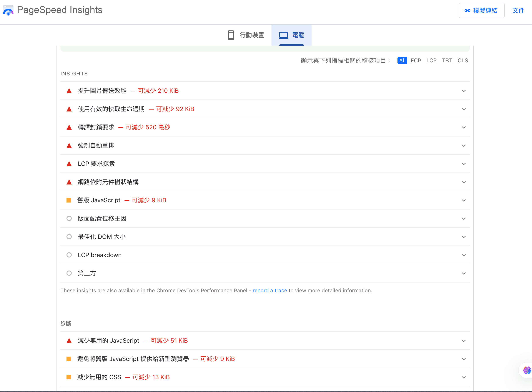Expand the 減少無用的 CSS chevron

[x=464, y=377]
